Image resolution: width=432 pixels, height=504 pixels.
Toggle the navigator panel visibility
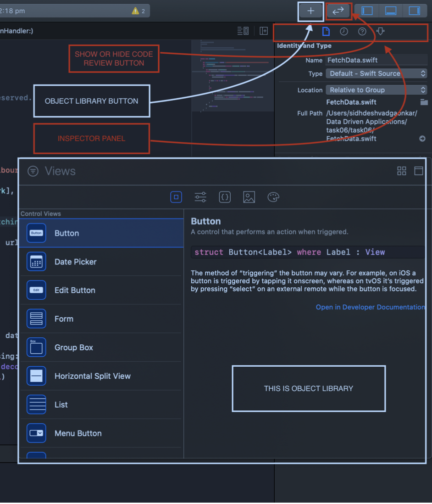[x=367, y=11]
